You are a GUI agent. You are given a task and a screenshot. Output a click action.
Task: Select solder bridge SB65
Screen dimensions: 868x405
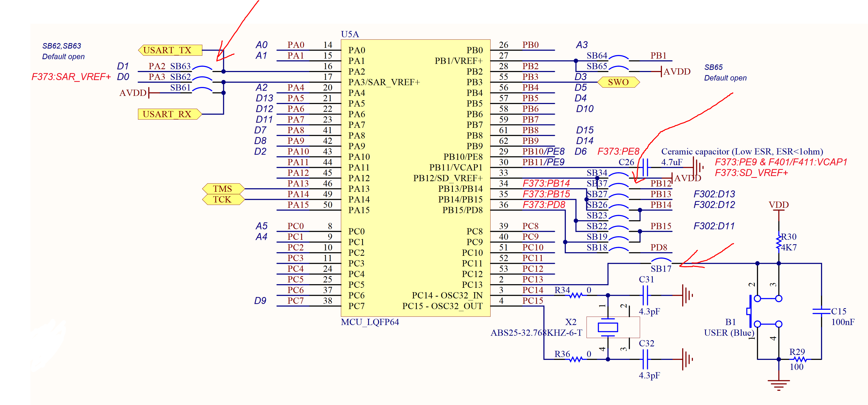click(x=619, y=68)
